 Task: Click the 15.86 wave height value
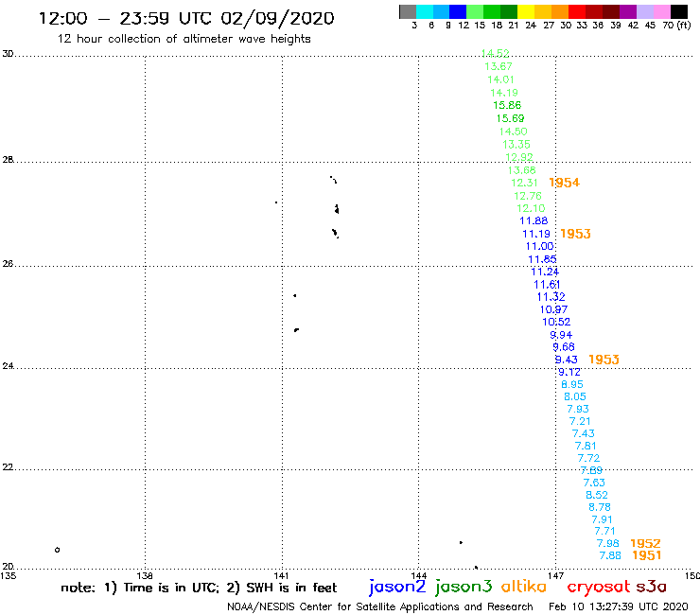tap(507, 105)
